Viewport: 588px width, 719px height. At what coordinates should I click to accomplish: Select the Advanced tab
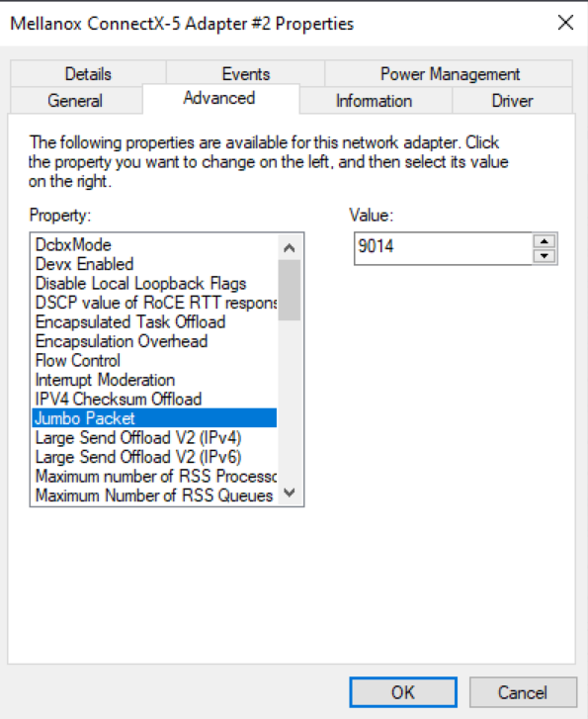tap(221, 99)
